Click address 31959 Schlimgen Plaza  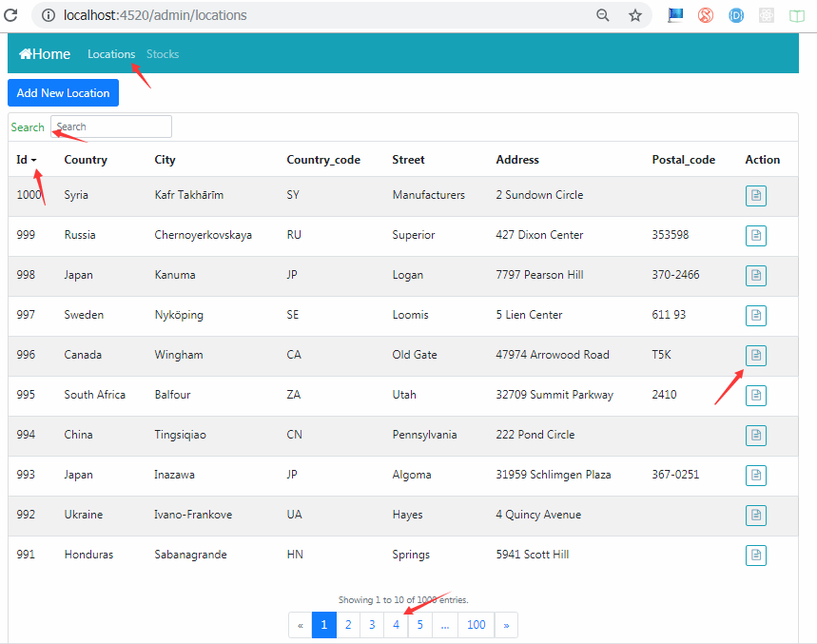tap(553, 475)
